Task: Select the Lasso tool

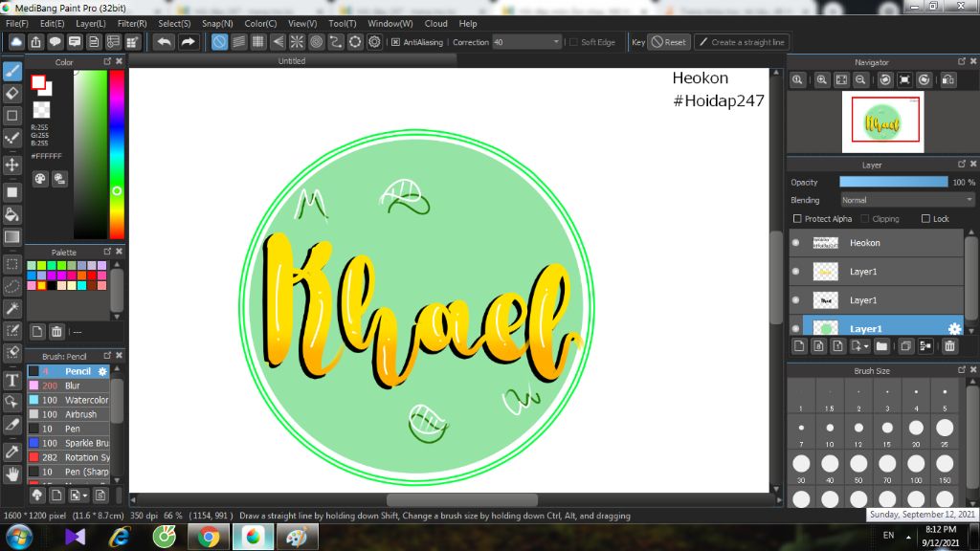Action: tap(11, 286)
